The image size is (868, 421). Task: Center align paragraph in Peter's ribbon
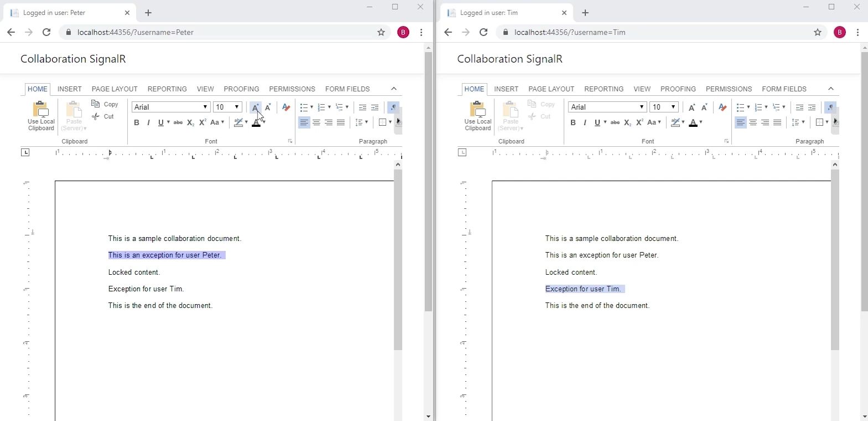(317, 122)
